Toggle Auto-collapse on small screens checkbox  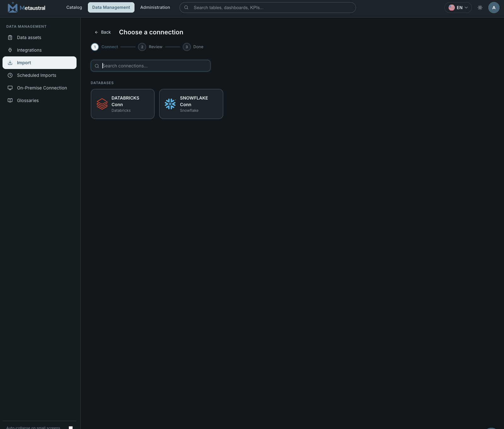tap(71, 427)
